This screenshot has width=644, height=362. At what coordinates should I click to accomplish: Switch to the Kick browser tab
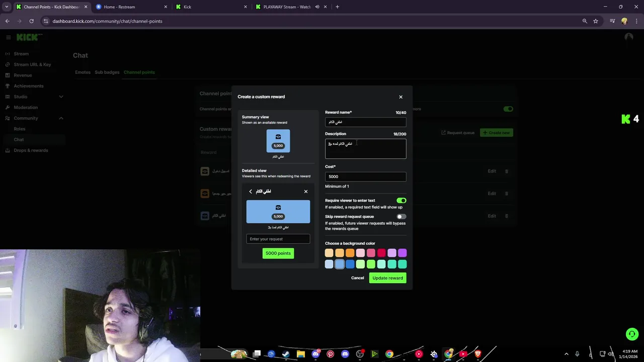211,7
